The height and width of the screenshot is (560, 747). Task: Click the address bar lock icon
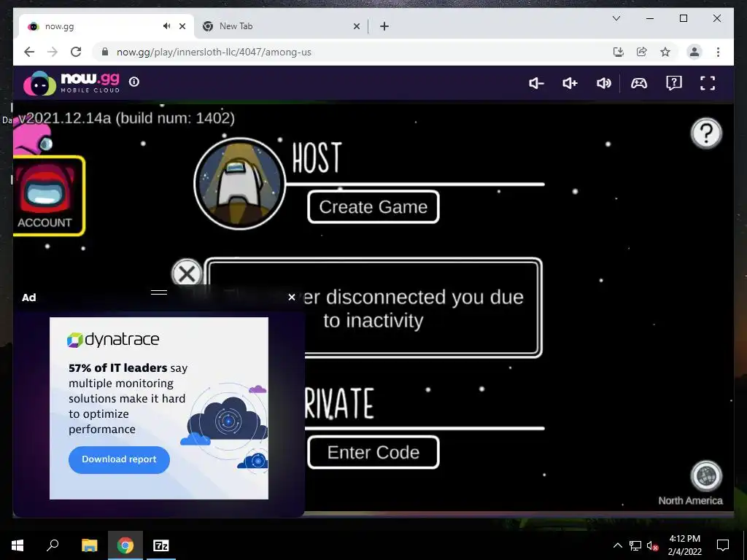tap(105, 52)
